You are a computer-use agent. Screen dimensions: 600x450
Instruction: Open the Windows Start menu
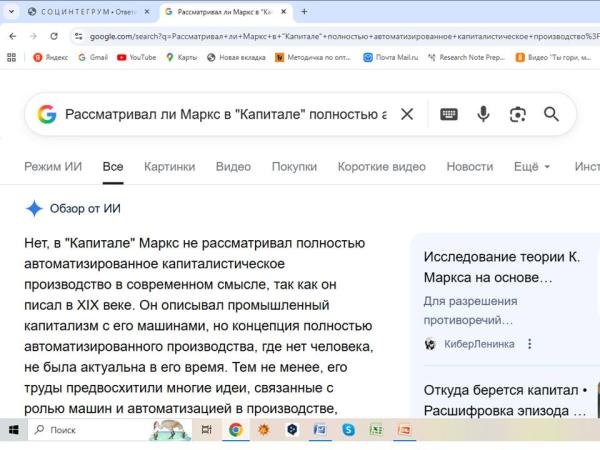click(x=14, y=430)
